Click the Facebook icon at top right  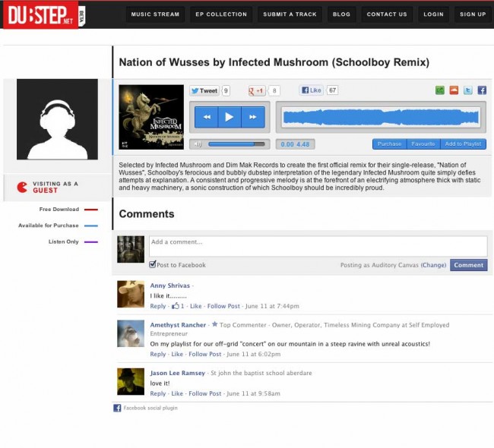click(x=482, y=90)
